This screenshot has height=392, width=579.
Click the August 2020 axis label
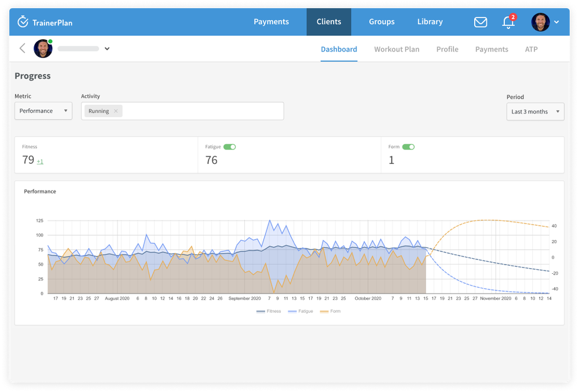[x=117, y=298]
